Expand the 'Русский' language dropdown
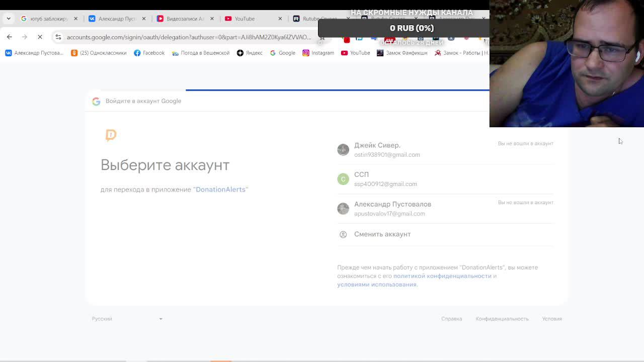 (127, 319)
